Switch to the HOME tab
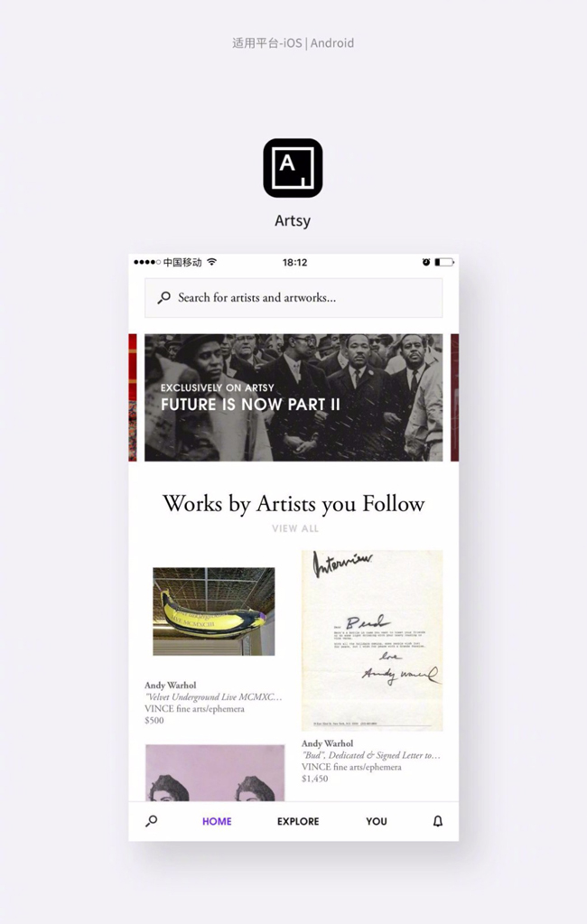The image size is (587, 924). point(217,821)
